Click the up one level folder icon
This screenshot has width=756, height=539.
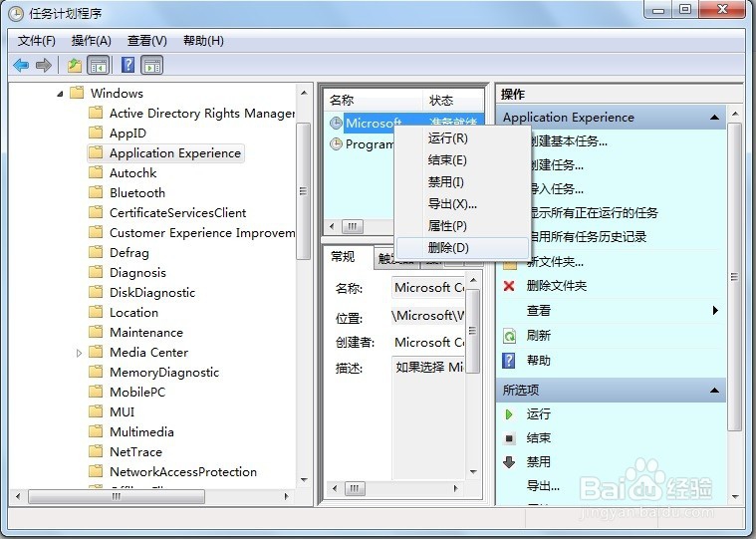pyautogui.click(x=75, y=65)
